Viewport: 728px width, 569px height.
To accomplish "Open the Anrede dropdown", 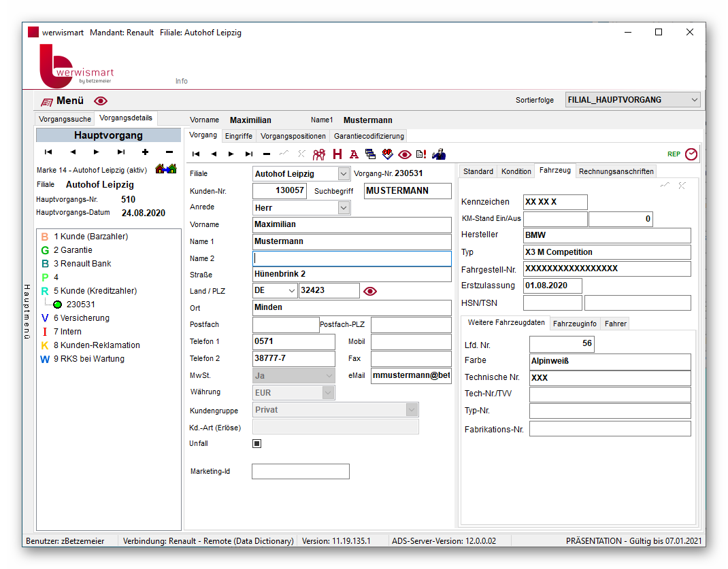I will click(344, 208).
